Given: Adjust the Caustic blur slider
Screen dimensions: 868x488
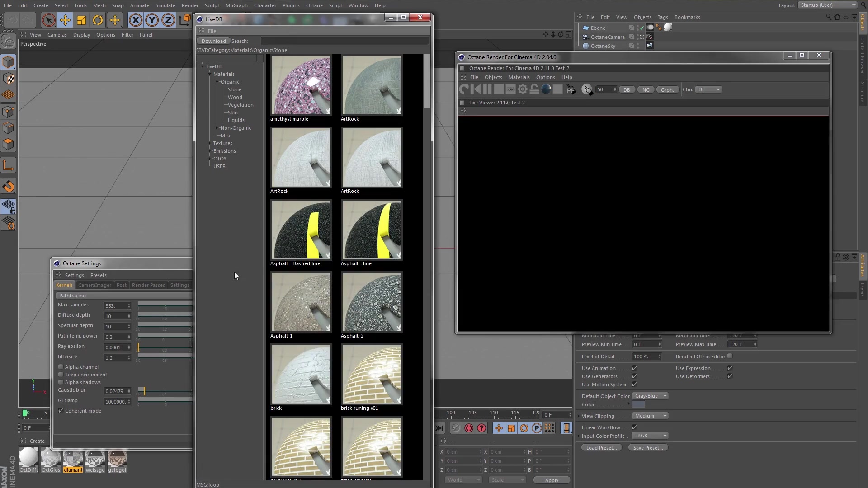Looking at the screenshot, I should point(145,391).
